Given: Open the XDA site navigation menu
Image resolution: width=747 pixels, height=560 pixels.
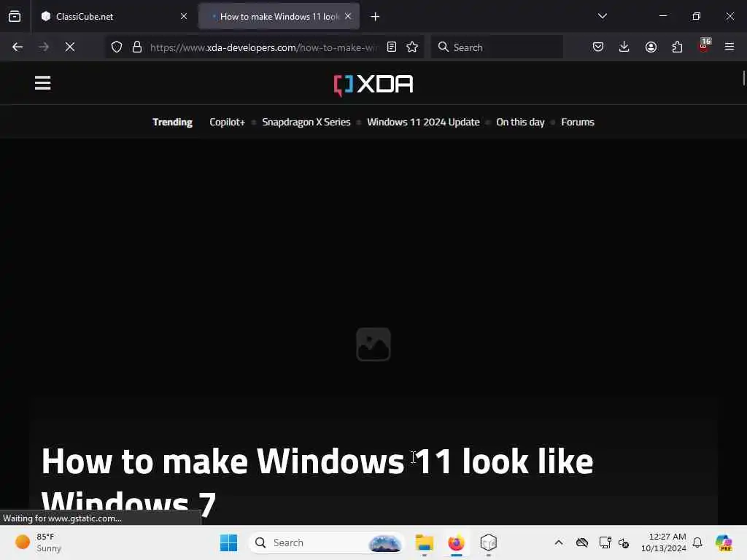Looking at the screenshot, I should 43,83.
